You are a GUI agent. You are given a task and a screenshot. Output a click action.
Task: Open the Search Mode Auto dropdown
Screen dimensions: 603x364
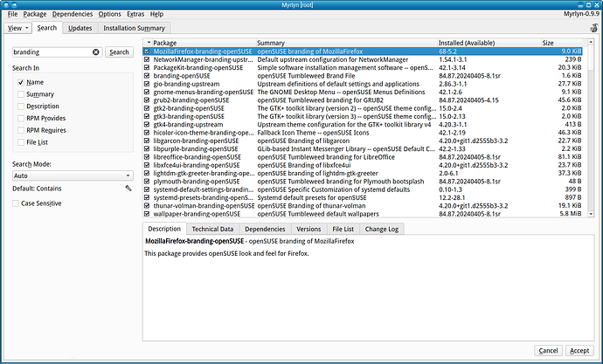coord(73,175)
